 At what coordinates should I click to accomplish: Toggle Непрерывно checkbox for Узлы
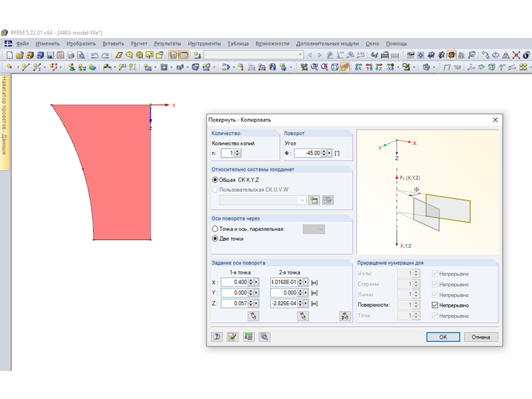[435, 274]
